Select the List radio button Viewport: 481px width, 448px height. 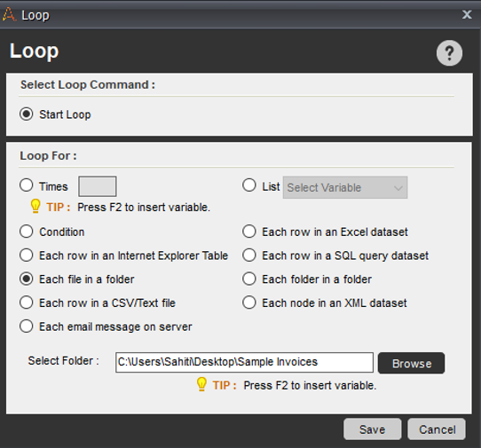click(x=249, y=185)
